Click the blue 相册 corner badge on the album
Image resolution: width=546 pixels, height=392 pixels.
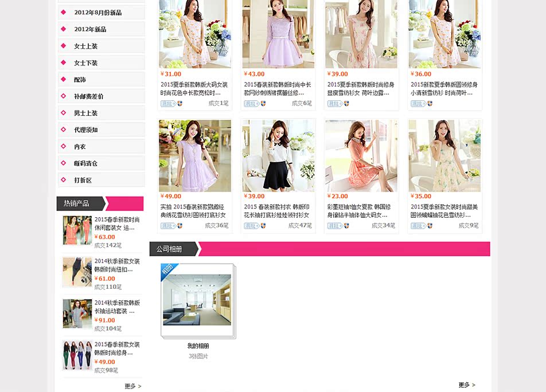pos(169,271)
